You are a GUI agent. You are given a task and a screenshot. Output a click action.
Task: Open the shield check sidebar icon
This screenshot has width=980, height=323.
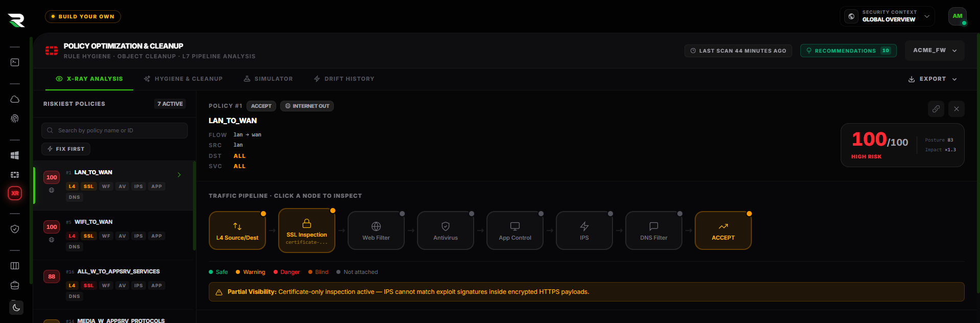[15, 229]
